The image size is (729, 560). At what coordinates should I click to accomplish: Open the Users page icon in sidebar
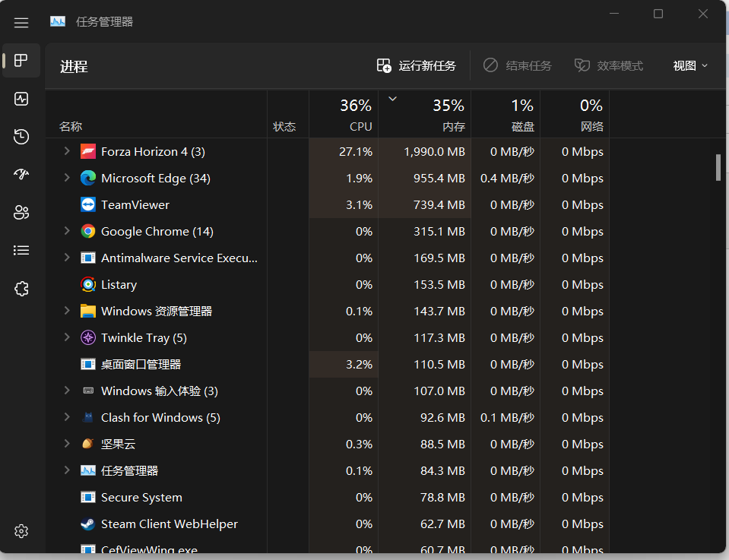click(21, 213)
